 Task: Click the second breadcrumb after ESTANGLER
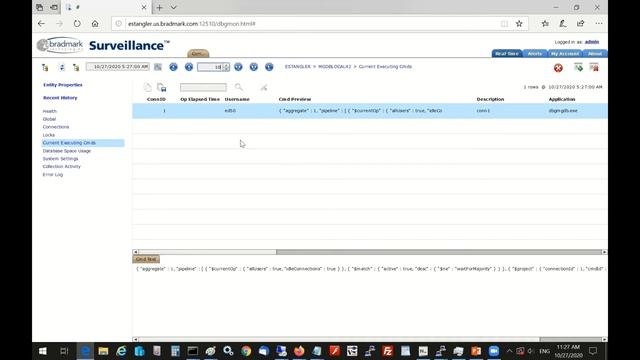click(335, 67)
